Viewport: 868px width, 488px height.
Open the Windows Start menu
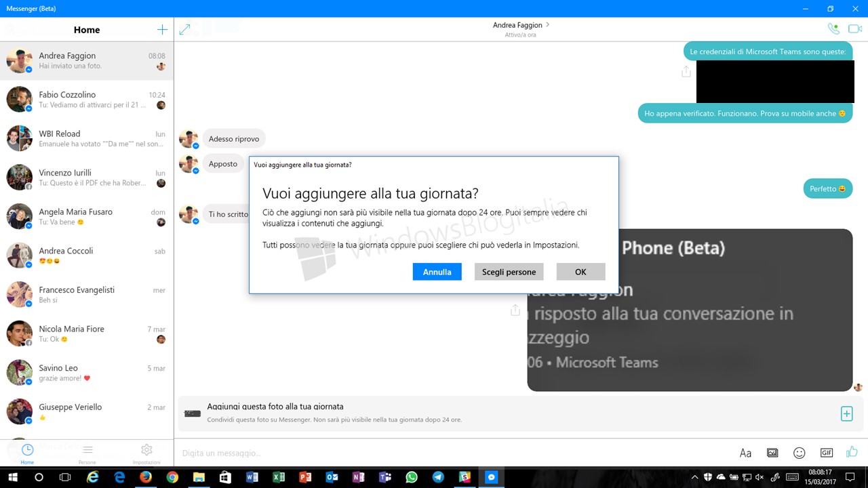tap(12, 477)
